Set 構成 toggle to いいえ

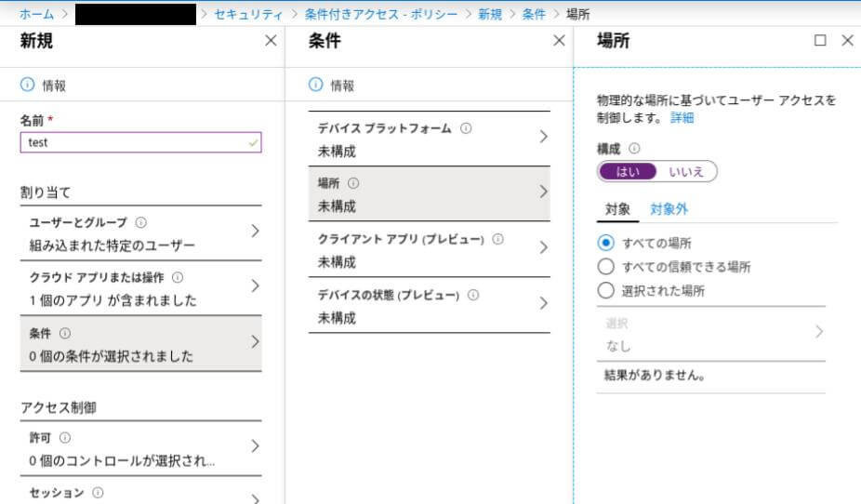click(686, 172)
